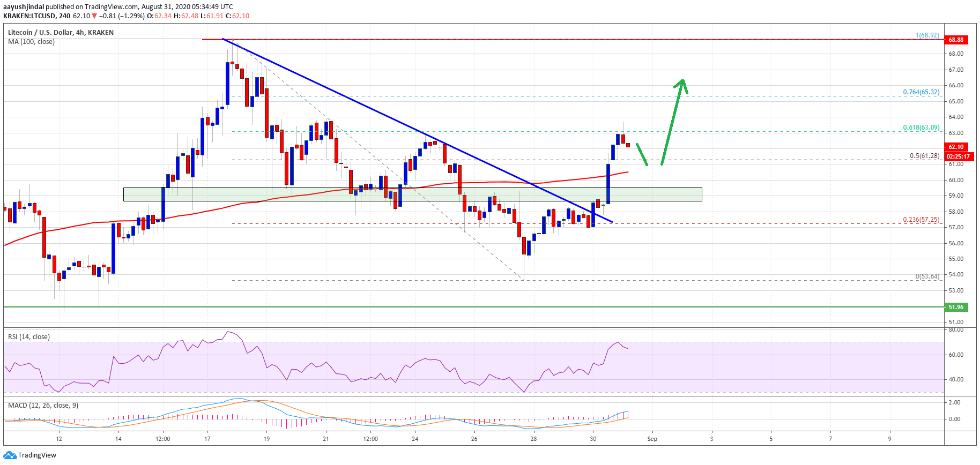Select the MACD (12, 26, close, 9) label
The height and width of the screenshot is (465, 980).
pyautogui.click(x=43, y=406)
